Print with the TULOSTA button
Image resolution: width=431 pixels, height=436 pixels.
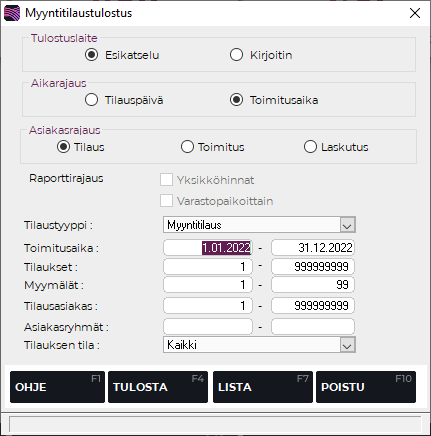pyautogui.click(x=158, y=387)
